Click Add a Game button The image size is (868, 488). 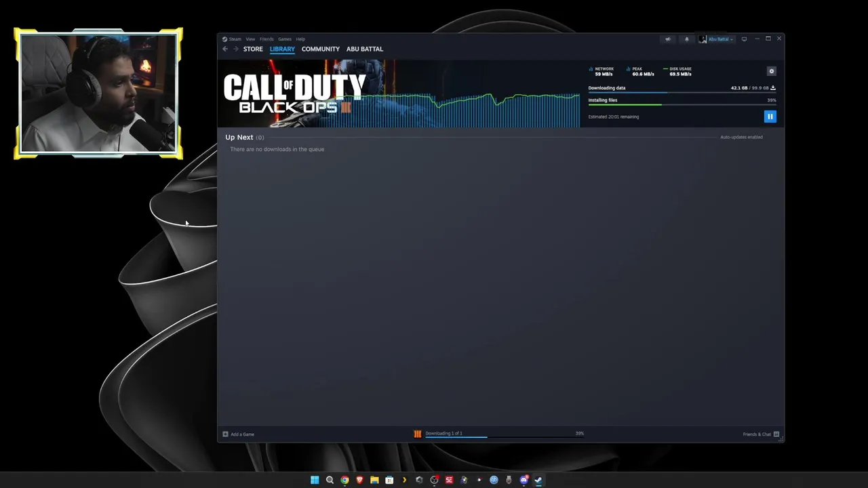point(239,434)
